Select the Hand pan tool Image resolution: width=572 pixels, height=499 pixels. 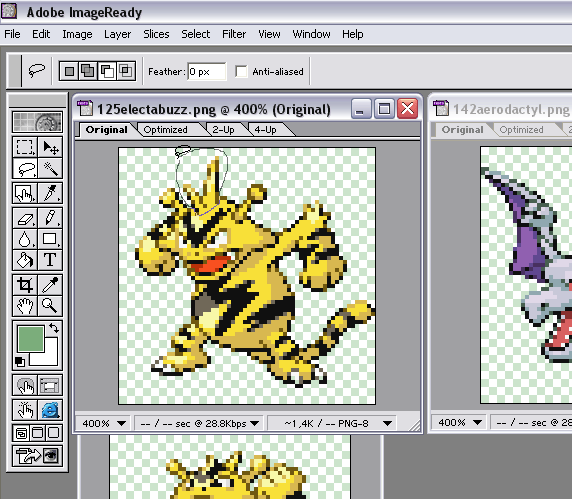(x=24, y=306)
